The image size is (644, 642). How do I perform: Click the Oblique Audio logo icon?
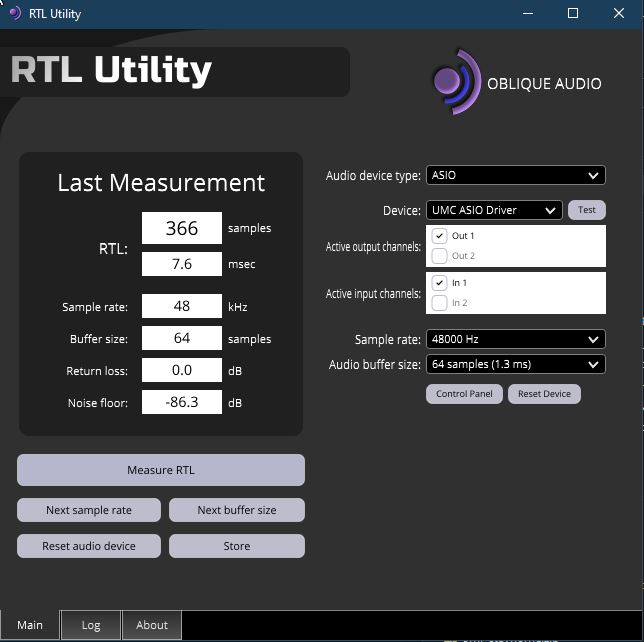coord(455,82)
